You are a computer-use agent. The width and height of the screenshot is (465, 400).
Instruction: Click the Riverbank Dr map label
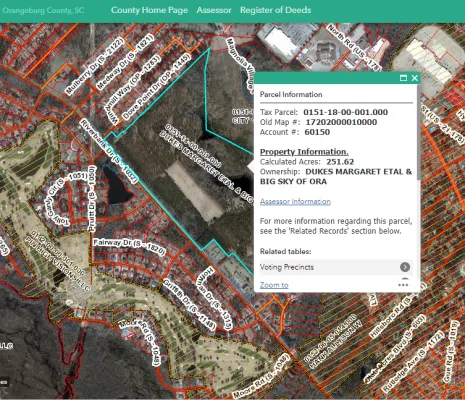pyautogui.click(x=108, y=150)
